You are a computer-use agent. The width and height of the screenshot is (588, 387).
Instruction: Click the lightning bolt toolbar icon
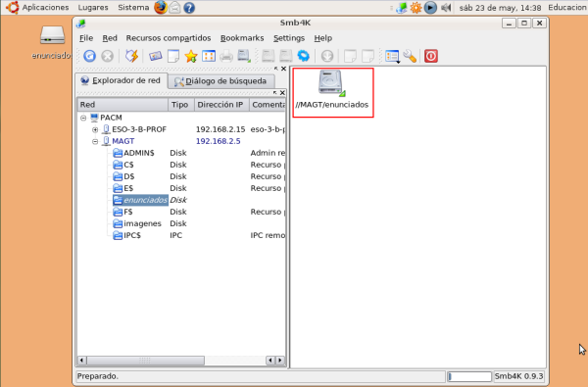pos(131,56)
